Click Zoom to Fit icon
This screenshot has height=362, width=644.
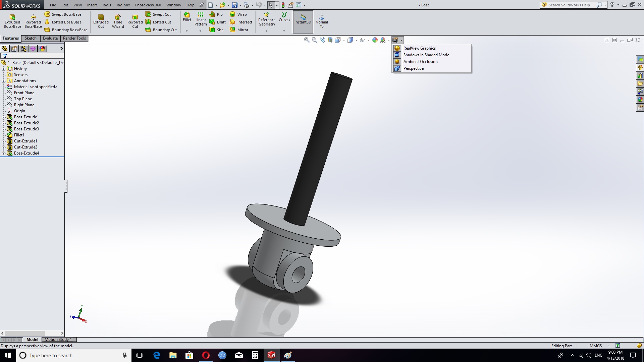click(307, 40)
